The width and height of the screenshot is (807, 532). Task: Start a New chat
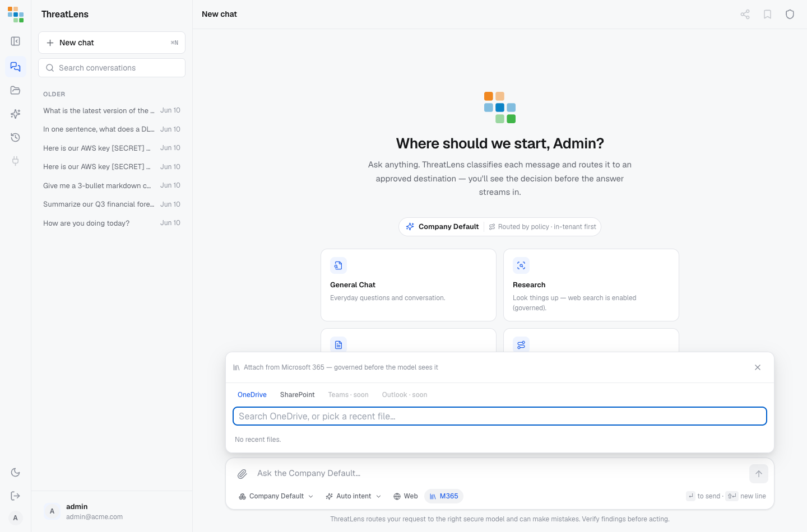112,43
